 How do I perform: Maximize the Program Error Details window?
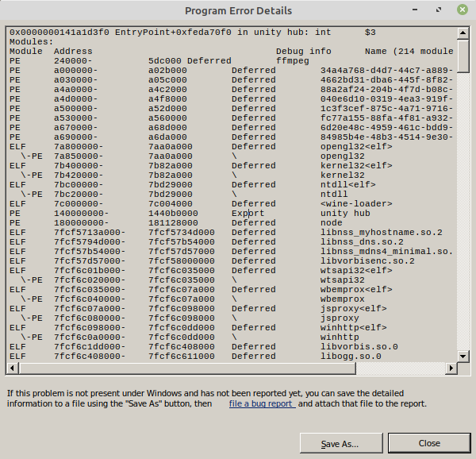click(x=439, y=10)
